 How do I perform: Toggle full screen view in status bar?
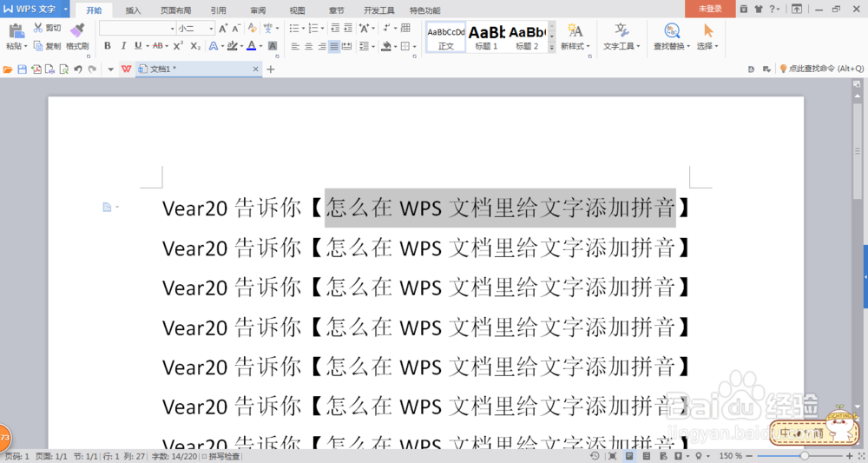(612, 456)
